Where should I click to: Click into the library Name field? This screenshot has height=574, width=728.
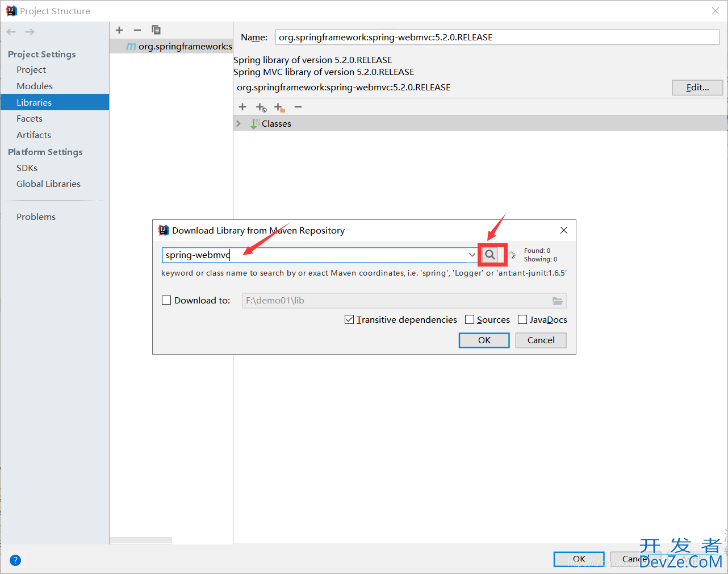pyautogui.click(x=497, y=37)
